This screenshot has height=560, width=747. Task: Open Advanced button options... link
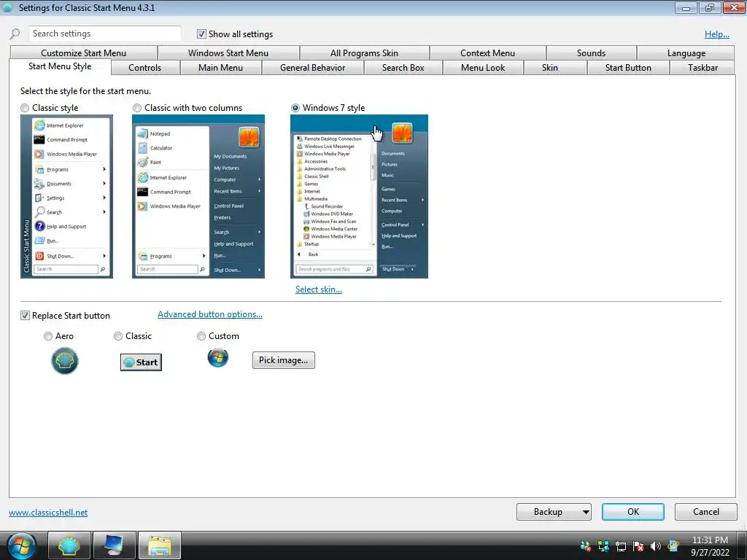pyautogui.click(x=210, y=314)
